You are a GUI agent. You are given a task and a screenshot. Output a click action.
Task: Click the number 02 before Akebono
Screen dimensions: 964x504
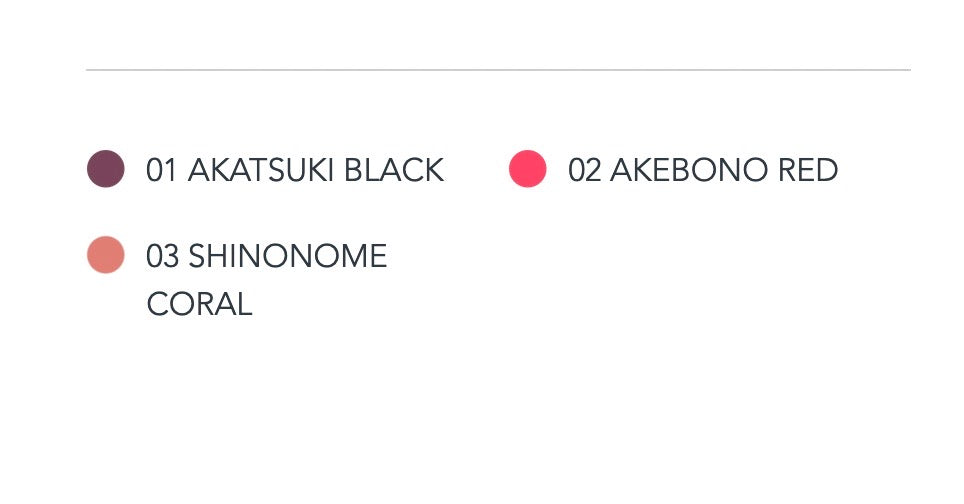(584, 170)
